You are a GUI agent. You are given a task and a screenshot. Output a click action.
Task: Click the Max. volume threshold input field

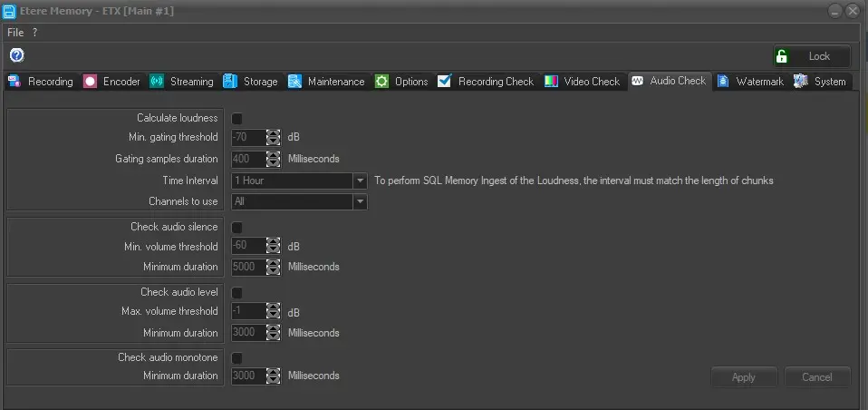click(247, 312)
